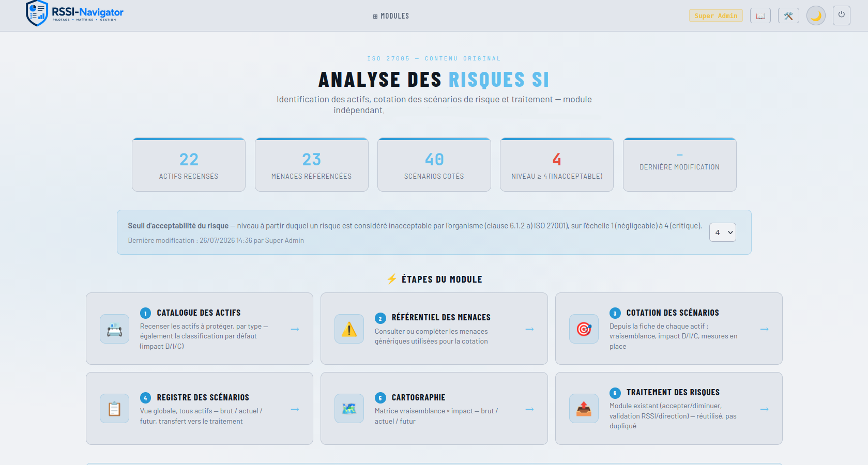The image size is (868, 465).
Task: Click arrow on Cotation des scénarios card
Action: tap(764, 329)
